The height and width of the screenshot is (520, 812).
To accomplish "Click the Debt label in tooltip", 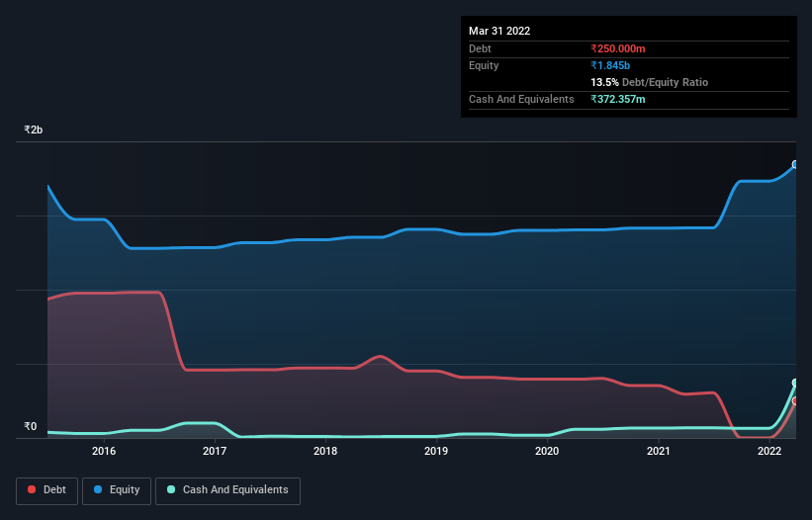I will click(480, 48).
